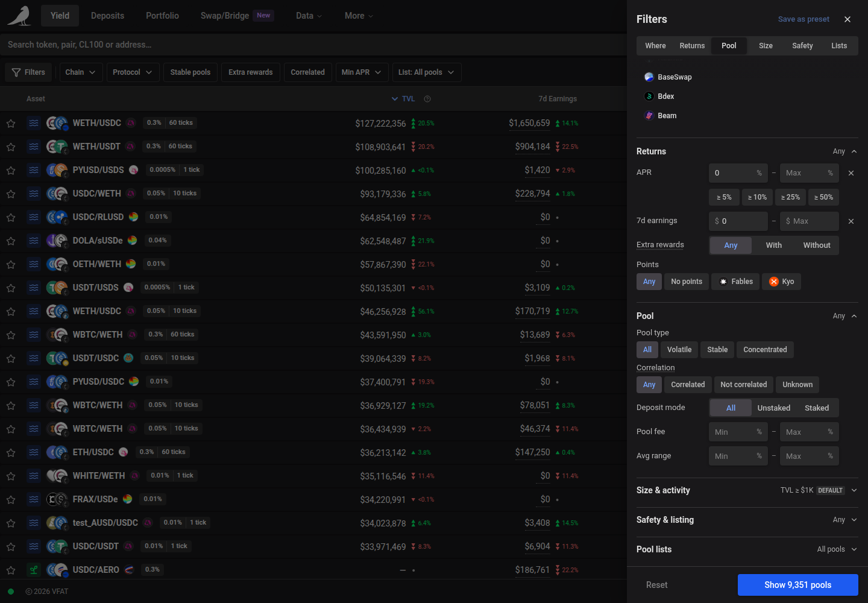Star the DOLA/sUSDe pool
Viewport: 868px width, 603px height.
coord(11,241)
